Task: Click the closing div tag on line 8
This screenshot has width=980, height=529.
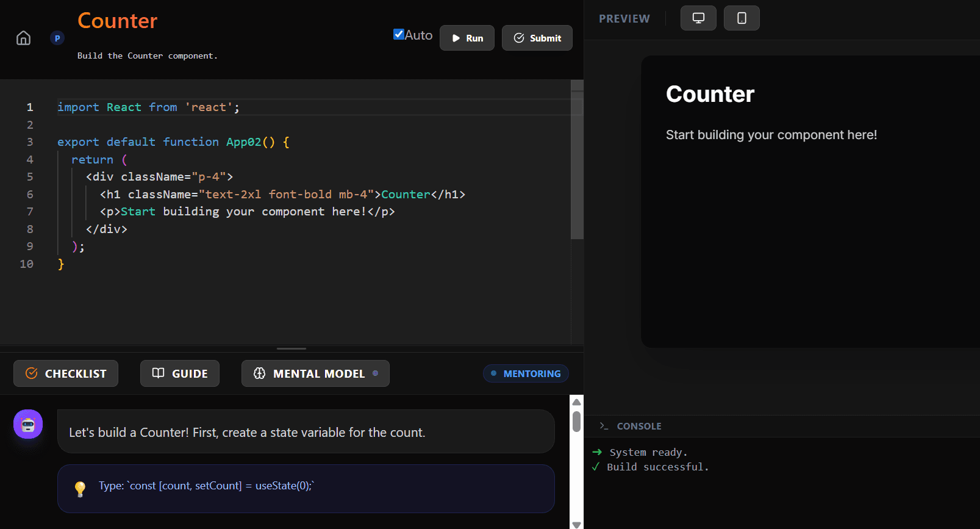Action: 107,229
